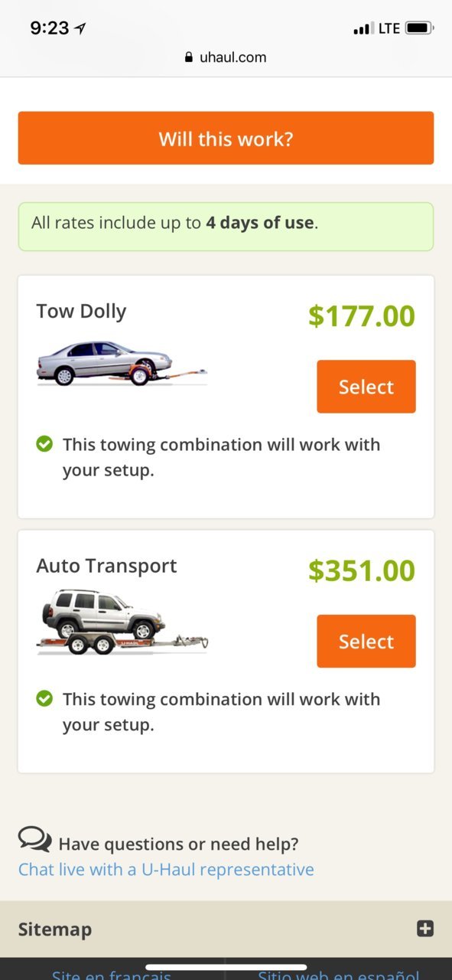The width and height of the screenshot is (452, 980).
Task: Click the Auto Transport title text
Action: click(x=106, y=566)
